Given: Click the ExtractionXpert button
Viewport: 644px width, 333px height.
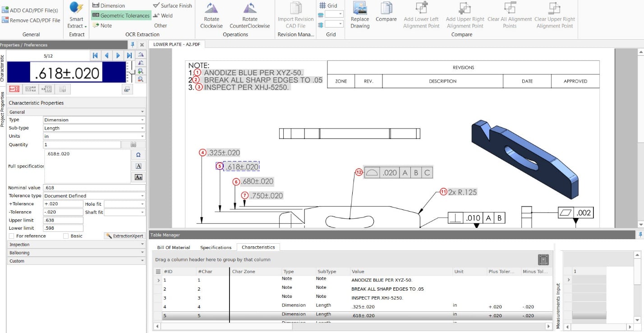Looking at the screenshot, I should (124, 236).
